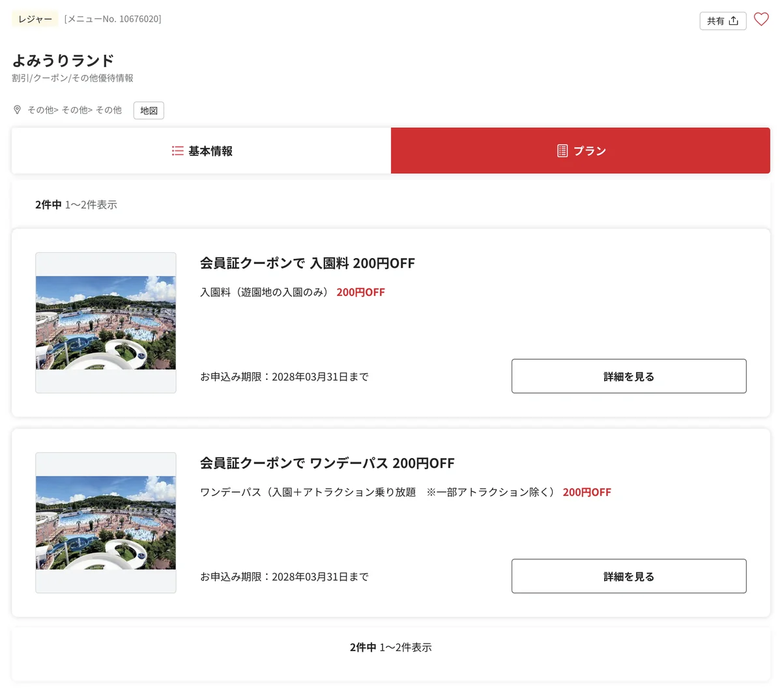Viewport: 782px width, 700px height.
Task: Click the 入園料 coupon application deadline text
Action: pos(285,377)
